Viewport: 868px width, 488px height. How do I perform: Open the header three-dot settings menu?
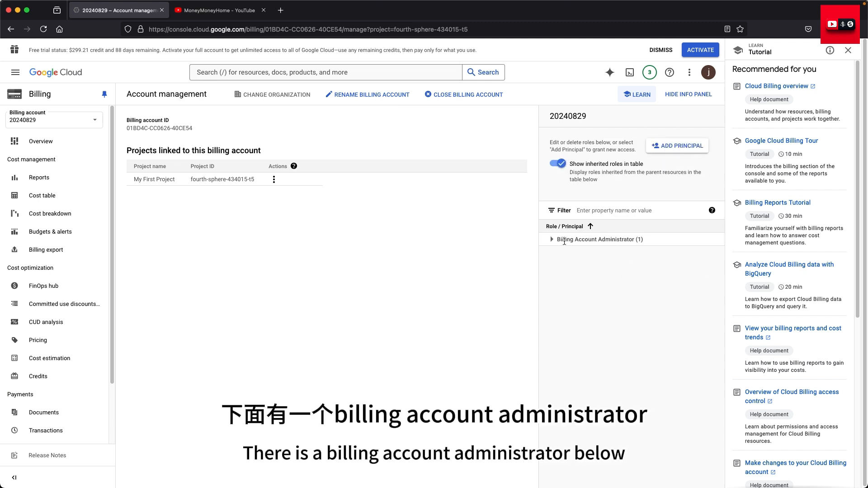[x=689, y=72]
